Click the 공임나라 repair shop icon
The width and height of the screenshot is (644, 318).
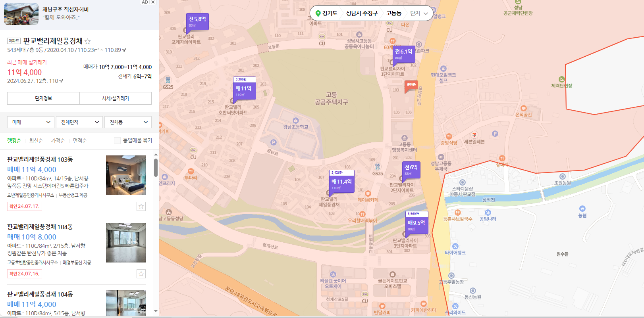tap(488, 213)
